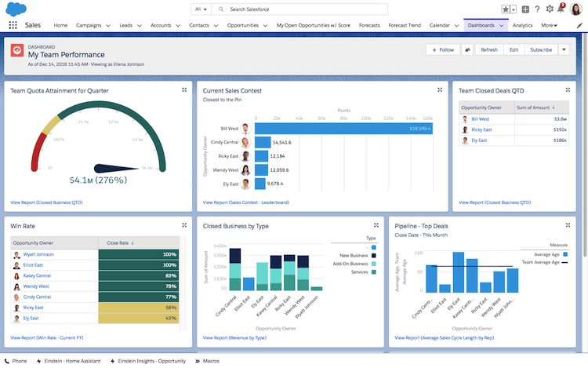588x368 pixels.
Task: Click the notifications bell icon
Action: (x=561, y=9)
